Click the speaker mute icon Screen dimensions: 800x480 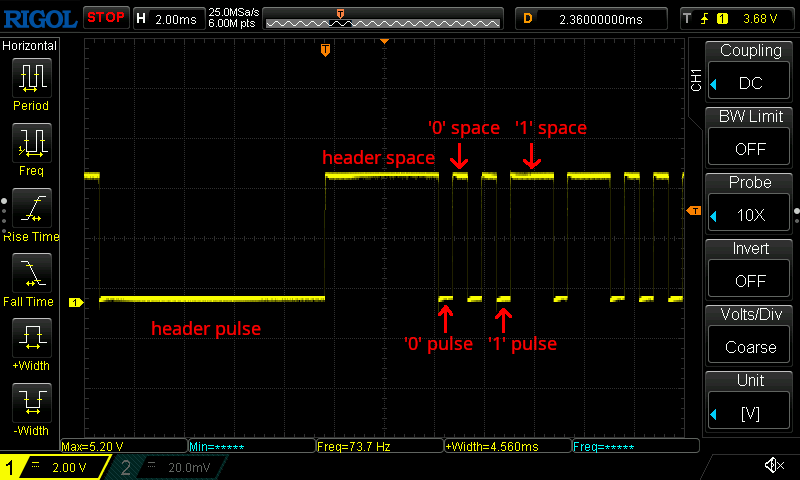(774, 465)
